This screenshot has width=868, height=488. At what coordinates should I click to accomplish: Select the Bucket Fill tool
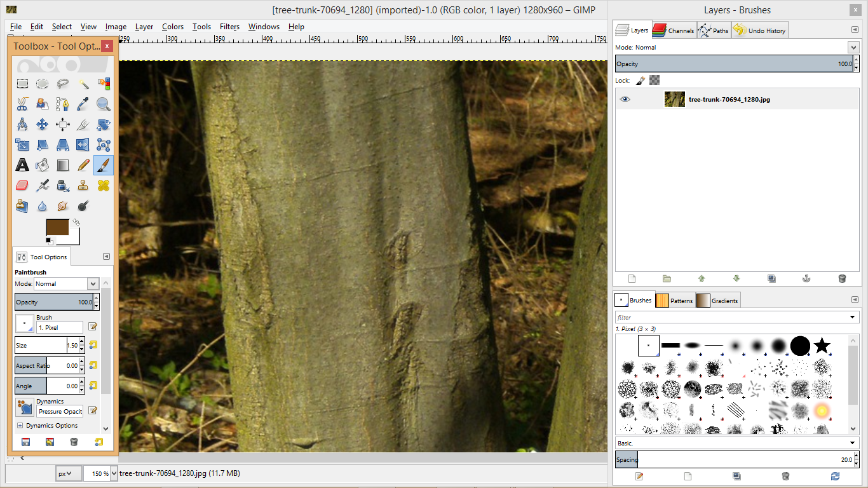pos(42,165)
